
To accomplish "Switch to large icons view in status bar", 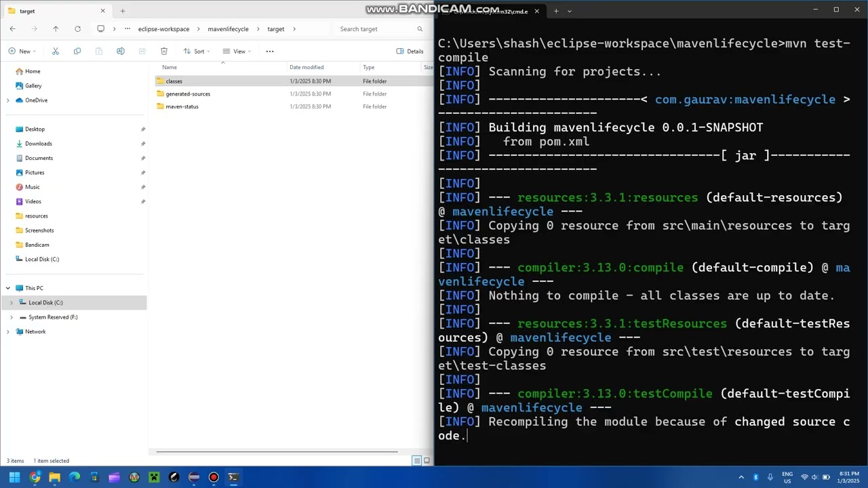I will 427,461.
